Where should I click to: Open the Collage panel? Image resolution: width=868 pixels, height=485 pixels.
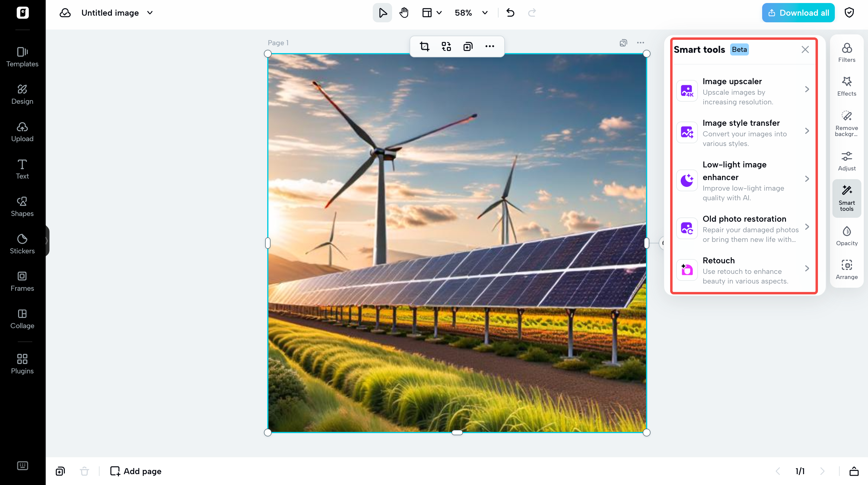pos(22,319)
